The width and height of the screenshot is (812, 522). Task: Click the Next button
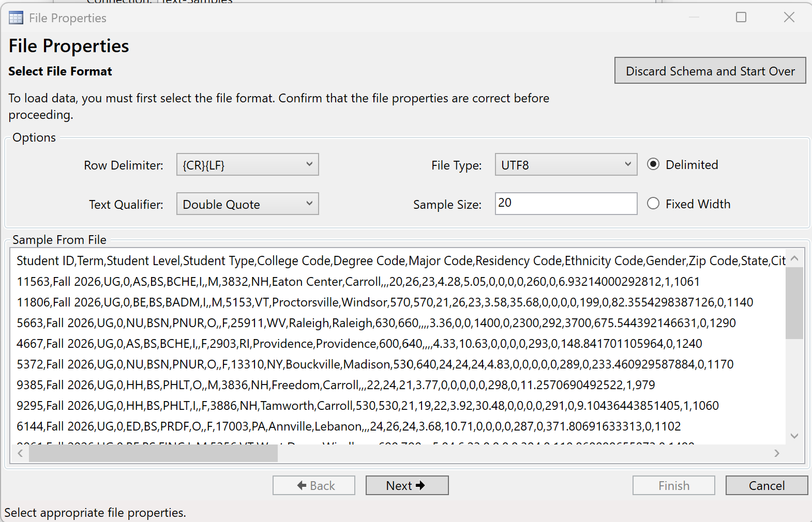(407, 485)
